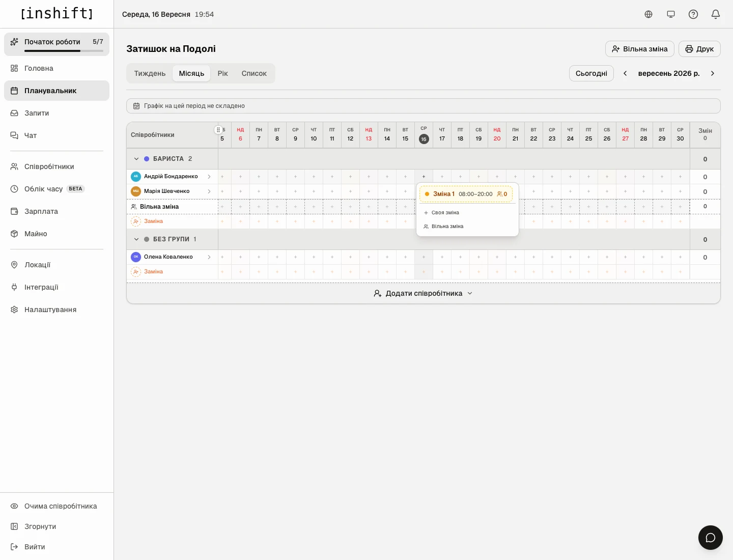The image size is (733, 560).
Task: Open Локації in sidebar
Action: (x=57, y=265)
